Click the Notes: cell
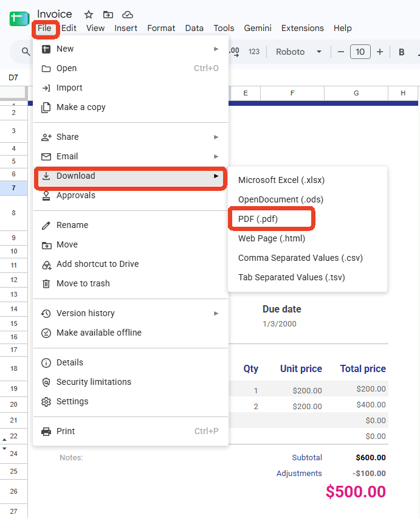 tap(71, 458)
